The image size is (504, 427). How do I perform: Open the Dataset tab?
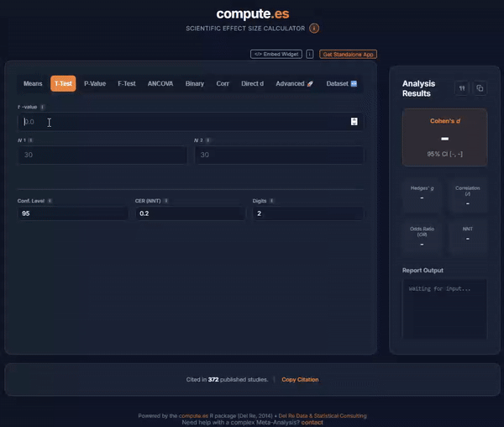click(341, 83)
